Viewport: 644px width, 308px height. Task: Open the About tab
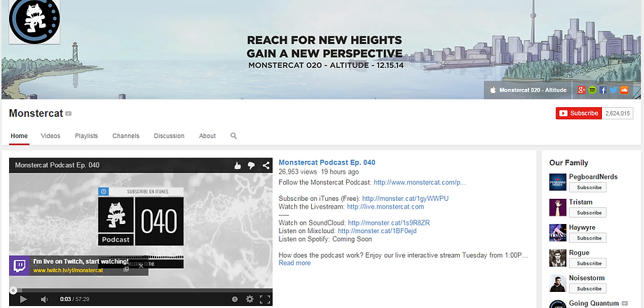pyautogui.click(x=207, y=136)
